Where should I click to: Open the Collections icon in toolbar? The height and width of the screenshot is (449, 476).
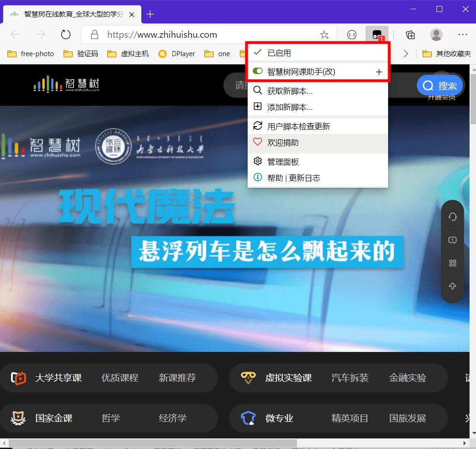pyautogui.click(x=410, y=35)
